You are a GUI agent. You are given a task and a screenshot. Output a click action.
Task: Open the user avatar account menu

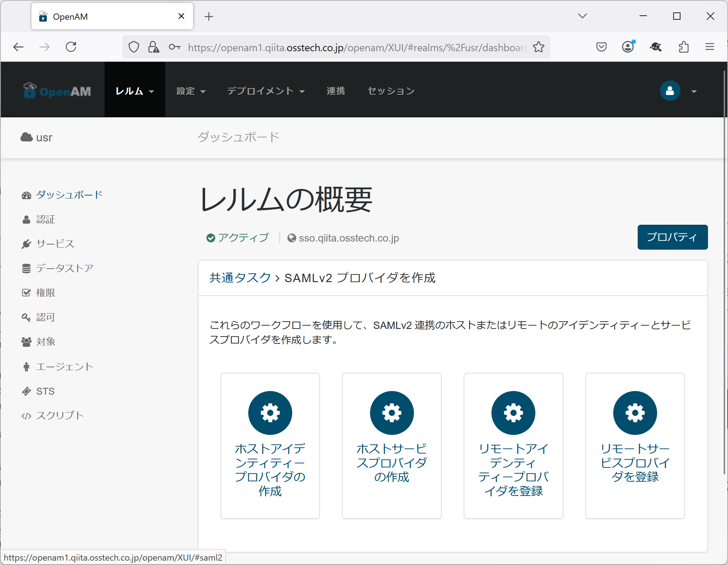(x=670, y=91)
